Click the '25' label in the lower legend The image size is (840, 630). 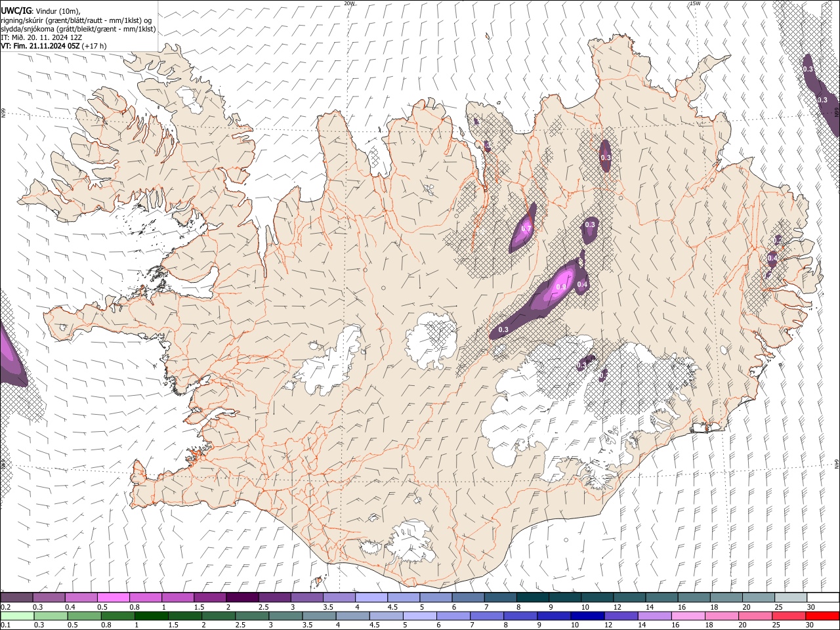776,625
